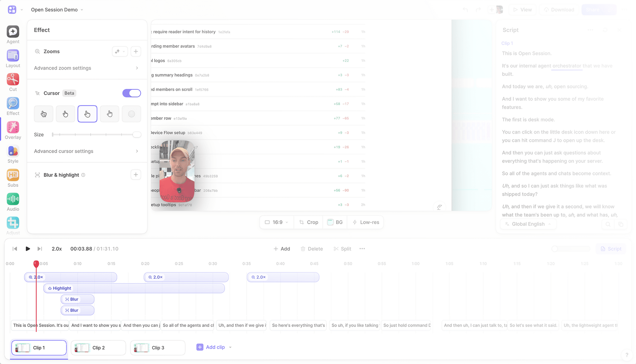Click the Download button

tap(559, 10)
